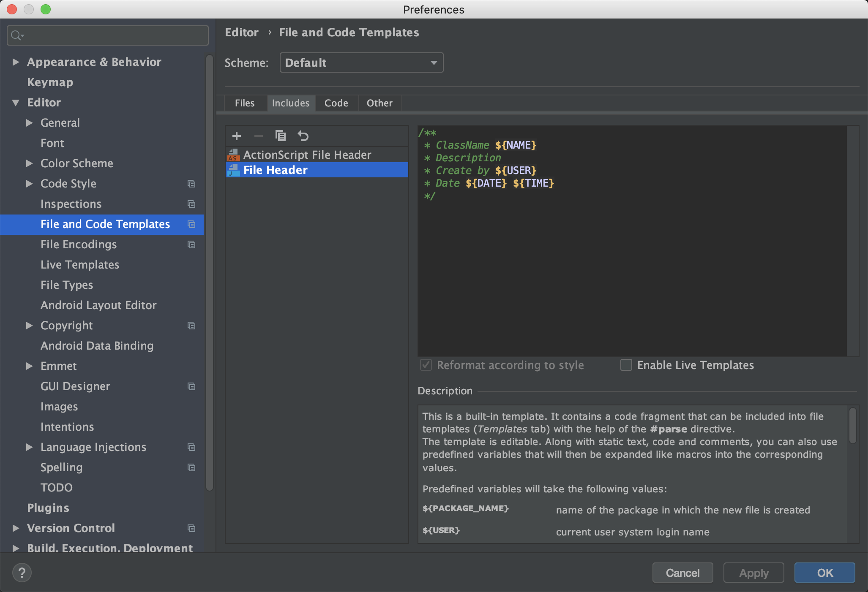Open the Scheme dropdown
This screenshot has height=592, width=868.
click(361, 62)
